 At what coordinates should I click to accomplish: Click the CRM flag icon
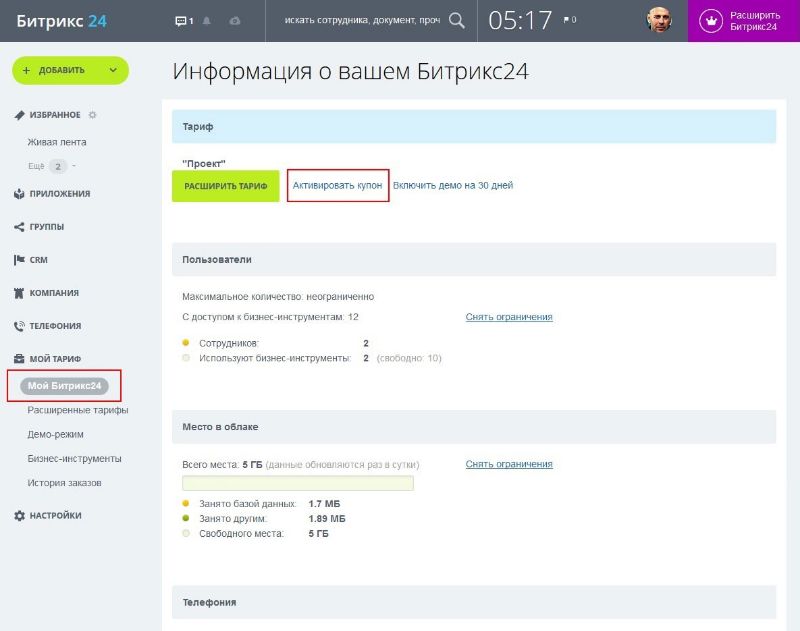coord(19,260)
